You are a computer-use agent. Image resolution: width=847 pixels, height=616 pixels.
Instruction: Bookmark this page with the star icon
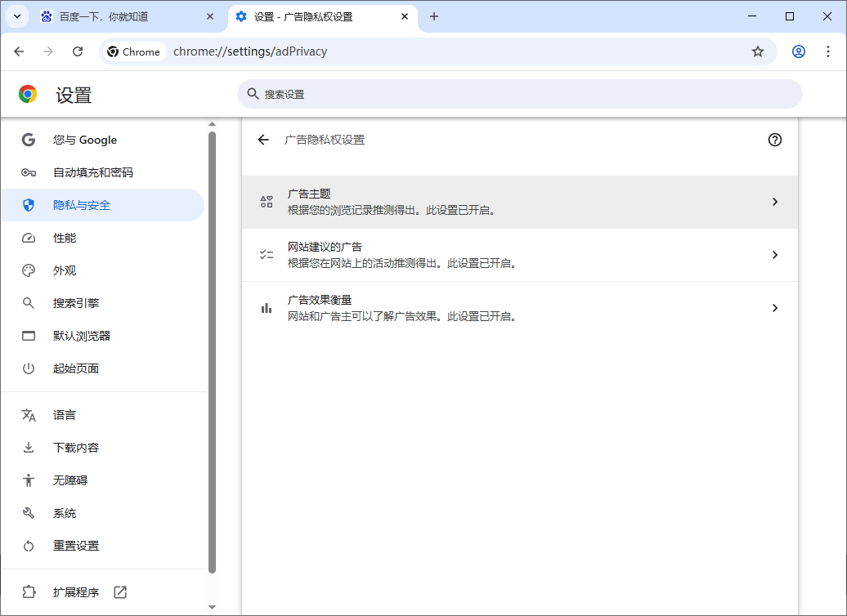(757, 51)
